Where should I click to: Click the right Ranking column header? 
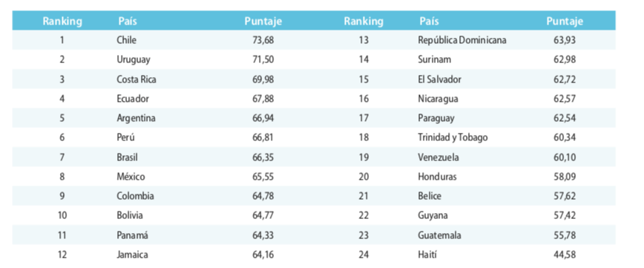[x=364, y=21]
